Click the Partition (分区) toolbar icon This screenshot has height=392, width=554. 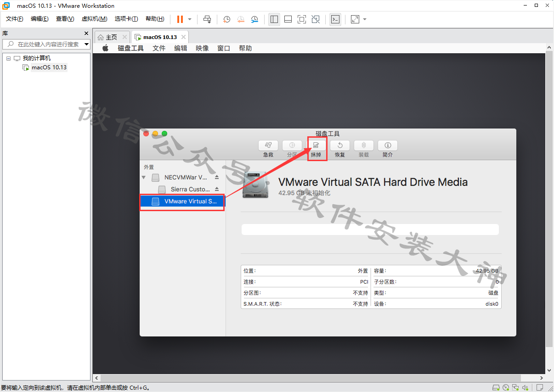click(292, 146)
